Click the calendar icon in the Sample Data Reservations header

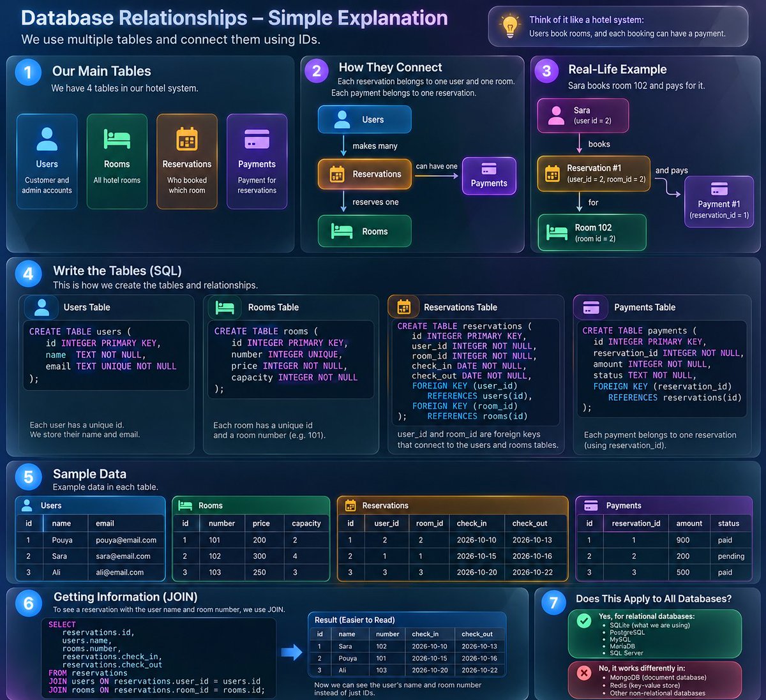tap(350, 505)
